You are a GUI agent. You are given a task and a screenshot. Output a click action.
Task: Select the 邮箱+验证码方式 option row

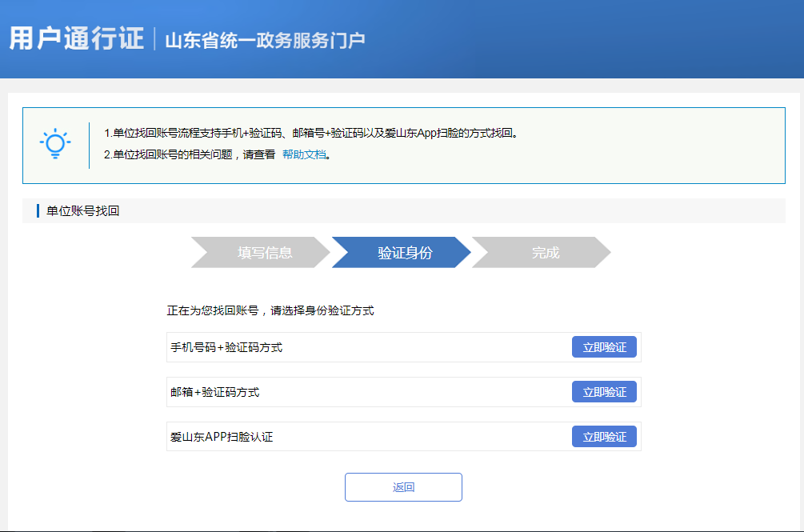[x=320, y=391]
